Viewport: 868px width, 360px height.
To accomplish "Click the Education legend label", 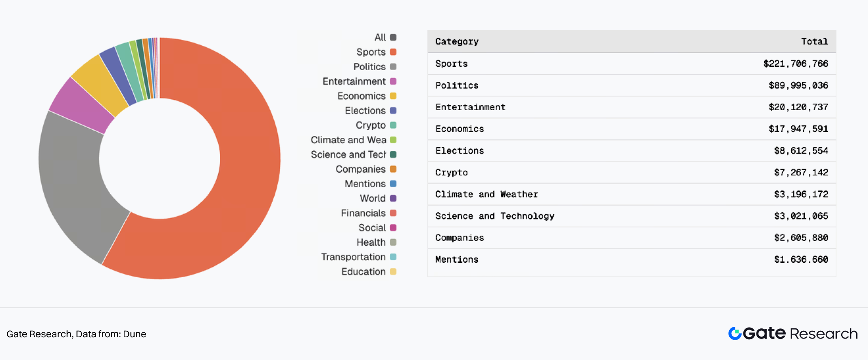I will click(363, 272).
